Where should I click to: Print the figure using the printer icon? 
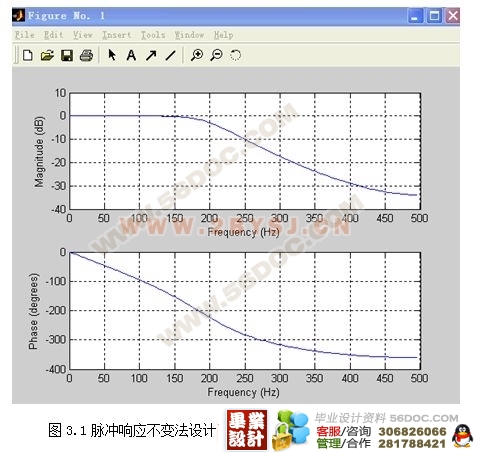click(86, 55)
